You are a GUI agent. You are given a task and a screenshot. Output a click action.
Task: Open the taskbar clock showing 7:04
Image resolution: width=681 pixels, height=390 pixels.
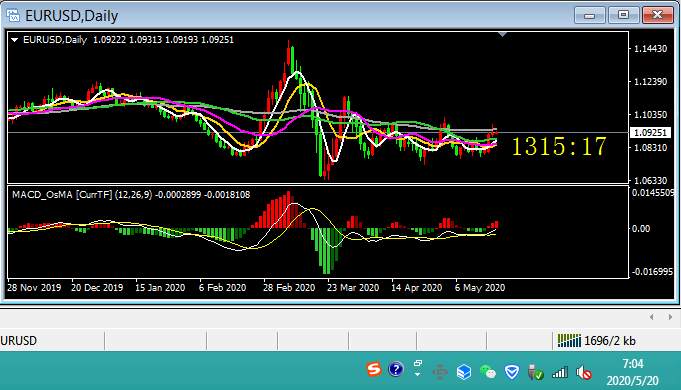[x=632, y=372]
